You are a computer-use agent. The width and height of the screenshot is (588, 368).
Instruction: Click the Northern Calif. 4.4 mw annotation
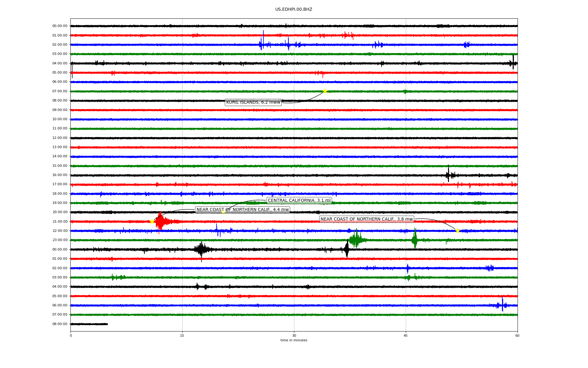click(243, 210)
